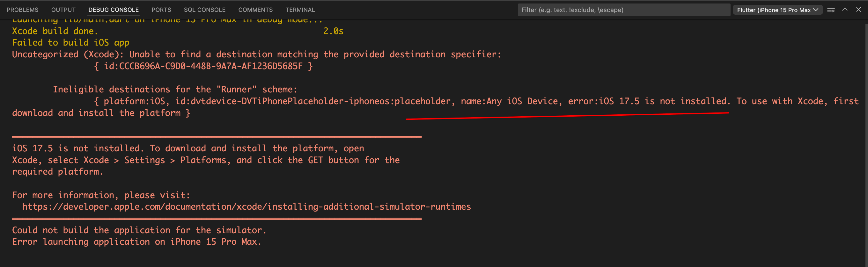Click 'Error launching application on iPhone 15 Pro Max.'
The height and width of the screenshot is (267, 868).
click(137, 242)
